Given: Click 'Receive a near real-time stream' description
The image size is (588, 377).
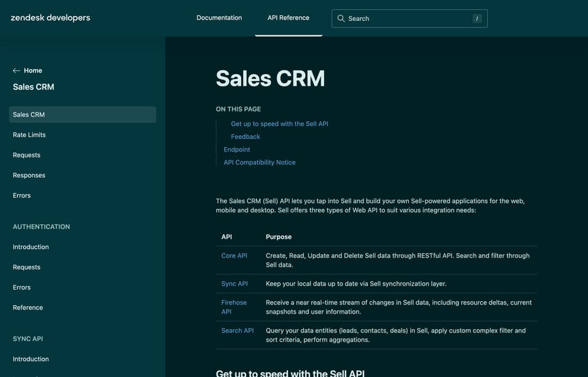Looking at the screenshot, I should [x=399, y=307].
